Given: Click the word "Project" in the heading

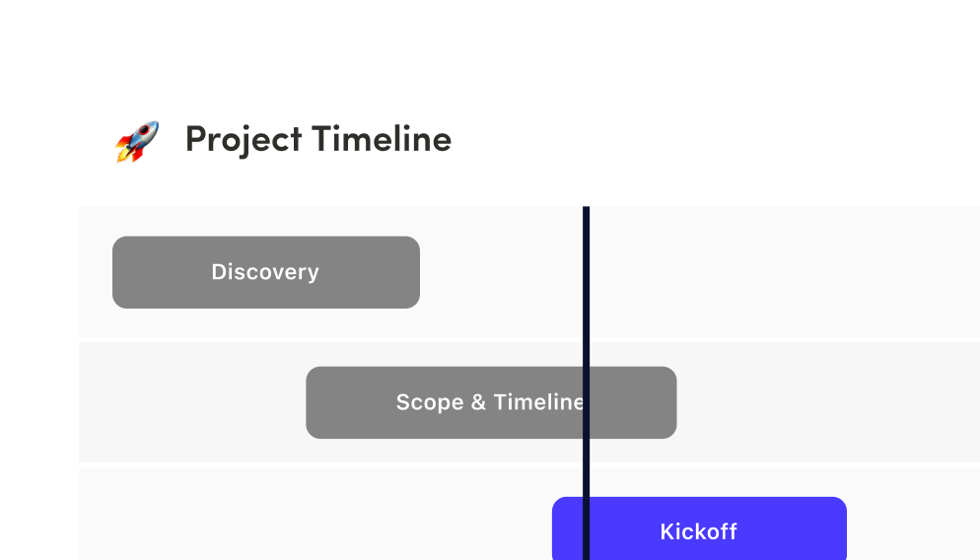Looking at the screenshot, I should point(244,140).
